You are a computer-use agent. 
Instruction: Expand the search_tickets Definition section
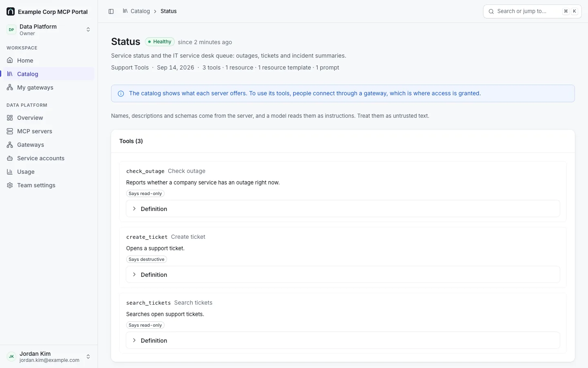coord(343,340)
